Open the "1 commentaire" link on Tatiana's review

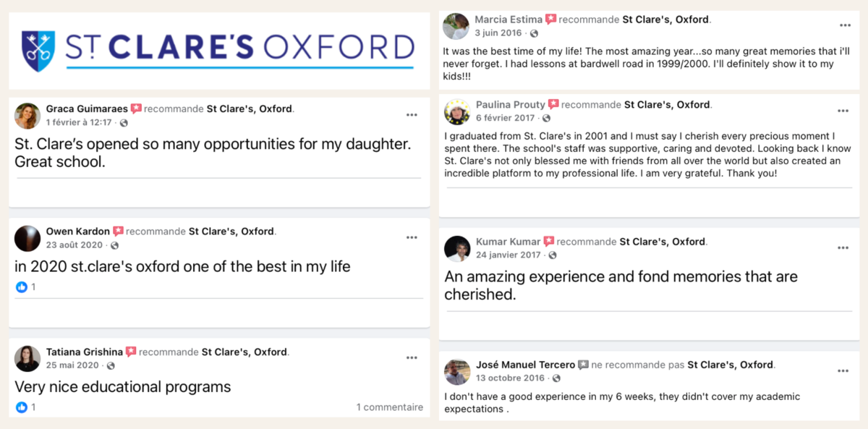tap(389, 407)
